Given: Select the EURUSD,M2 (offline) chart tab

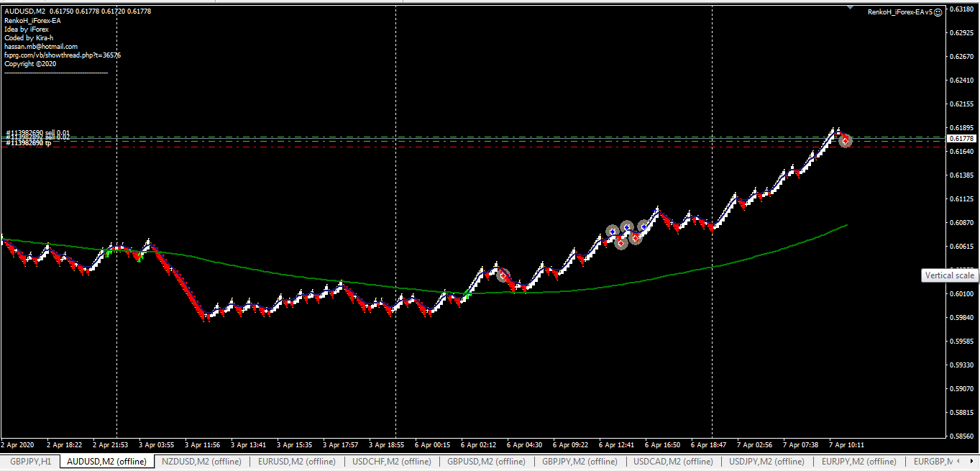Looking at the screenshot, I should click(296, 462).
